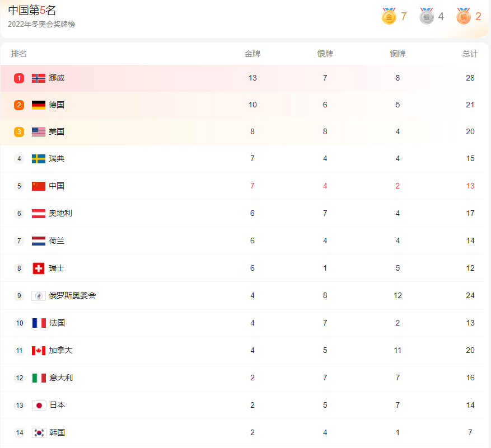Viewport: 491px width, 448px height.
Task: Open the 挪威 country link
Action: pyautogui.click(x=57, y=78)
